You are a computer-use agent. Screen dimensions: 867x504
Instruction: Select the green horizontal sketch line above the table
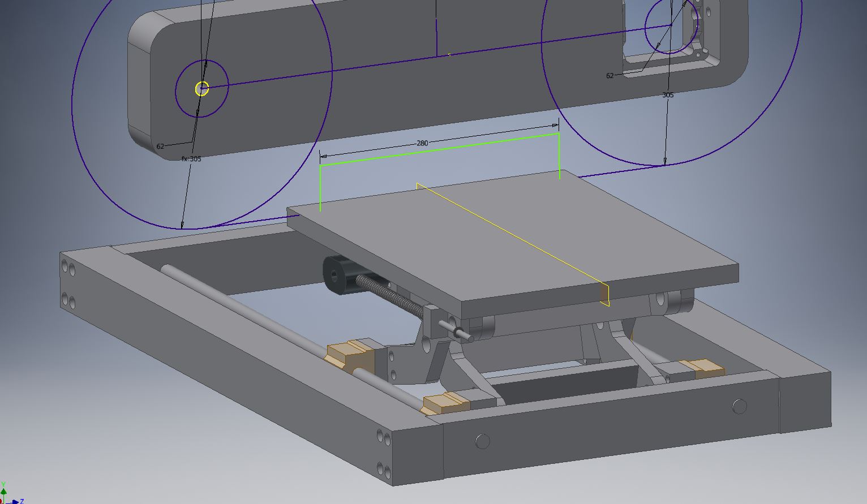point(440,149)
